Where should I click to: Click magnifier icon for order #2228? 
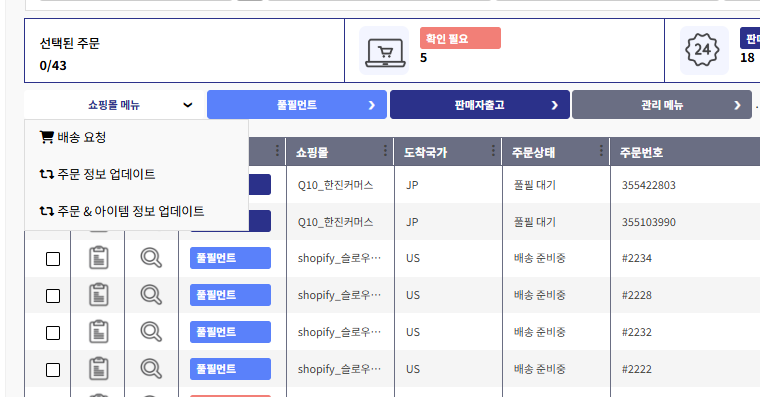click(151, 295)
